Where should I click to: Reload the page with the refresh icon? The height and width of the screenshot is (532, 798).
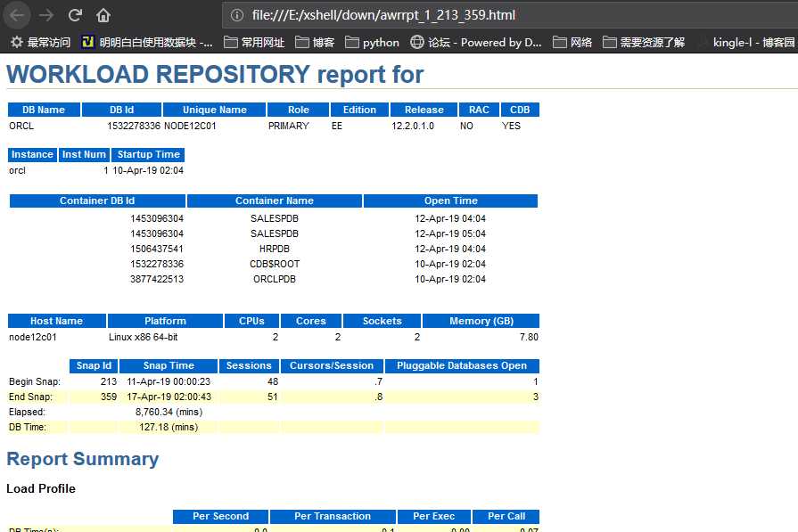(x=75, y=15)
